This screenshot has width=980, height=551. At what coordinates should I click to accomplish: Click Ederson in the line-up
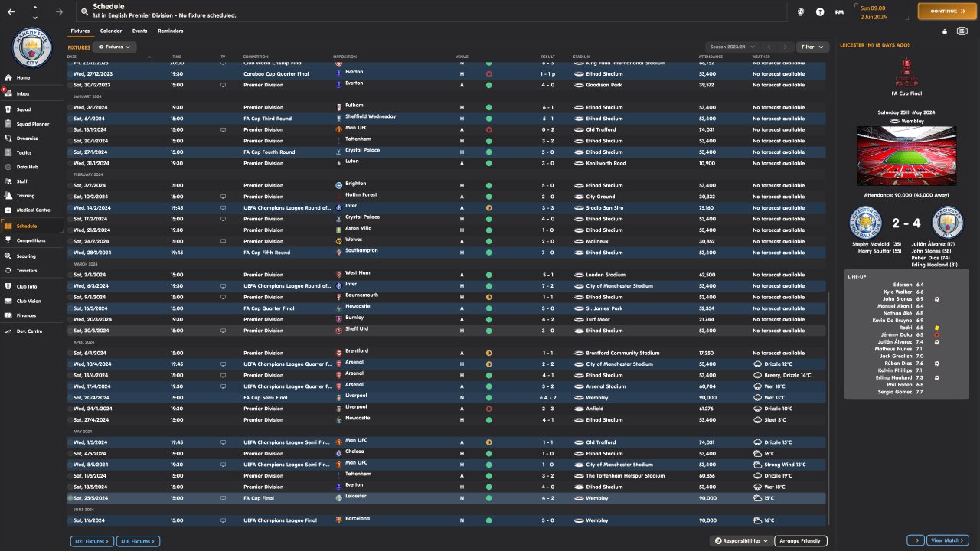pyautogui.click(x=903, y=285)
